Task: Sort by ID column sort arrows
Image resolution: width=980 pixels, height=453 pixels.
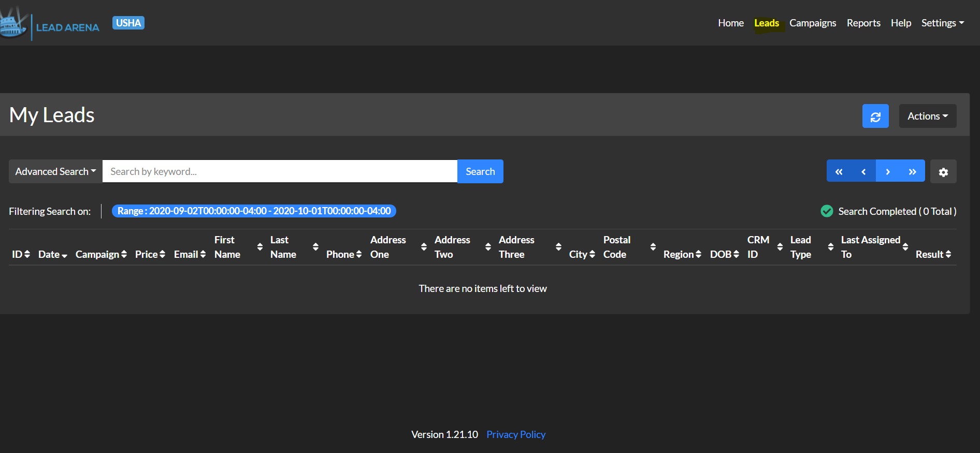Action: pyautogui.click(x=27, y=254)
